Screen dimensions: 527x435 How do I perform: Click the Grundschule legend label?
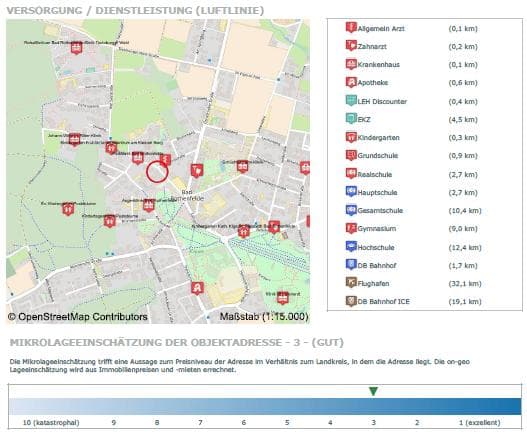[x=377, y=156]
